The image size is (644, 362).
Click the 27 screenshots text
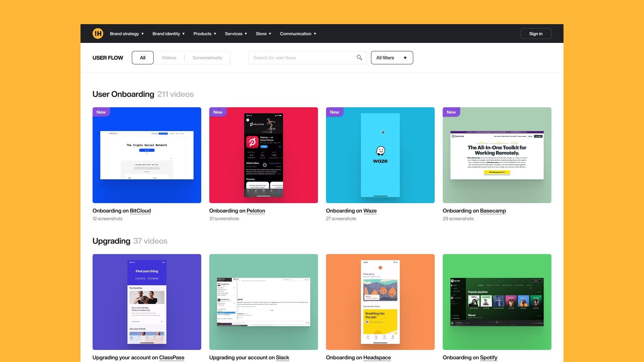pos(341,219)
